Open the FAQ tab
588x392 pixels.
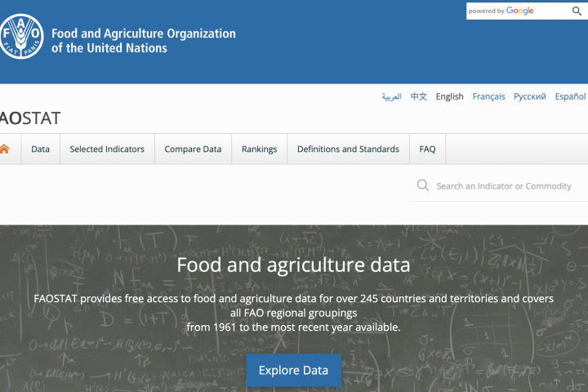pyautogui.click(x=427, y=149)
